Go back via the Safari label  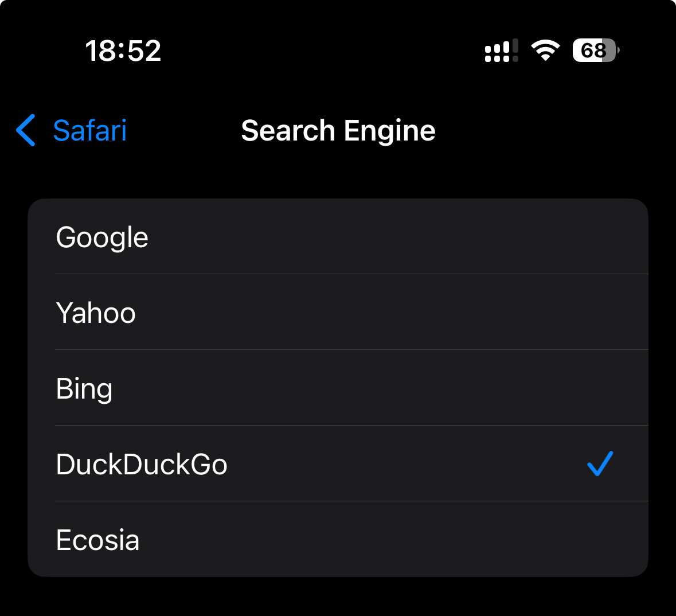coord(89,131)
